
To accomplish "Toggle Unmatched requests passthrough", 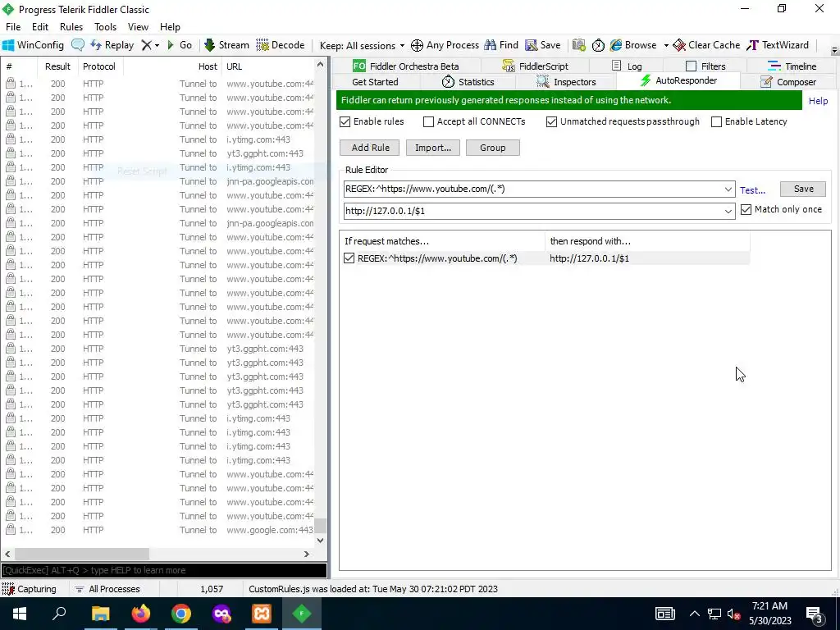I will (x=551, y=121).
